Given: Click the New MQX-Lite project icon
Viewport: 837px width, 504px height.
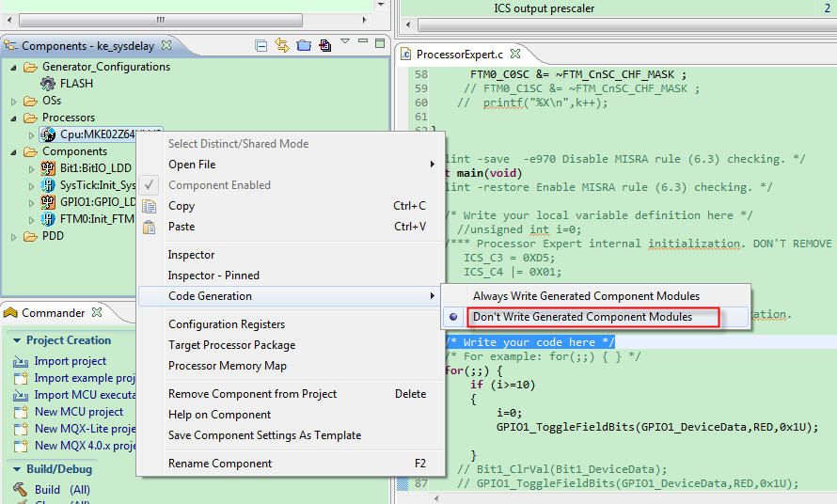Looking at the screenshot, I should coord(21,430).
